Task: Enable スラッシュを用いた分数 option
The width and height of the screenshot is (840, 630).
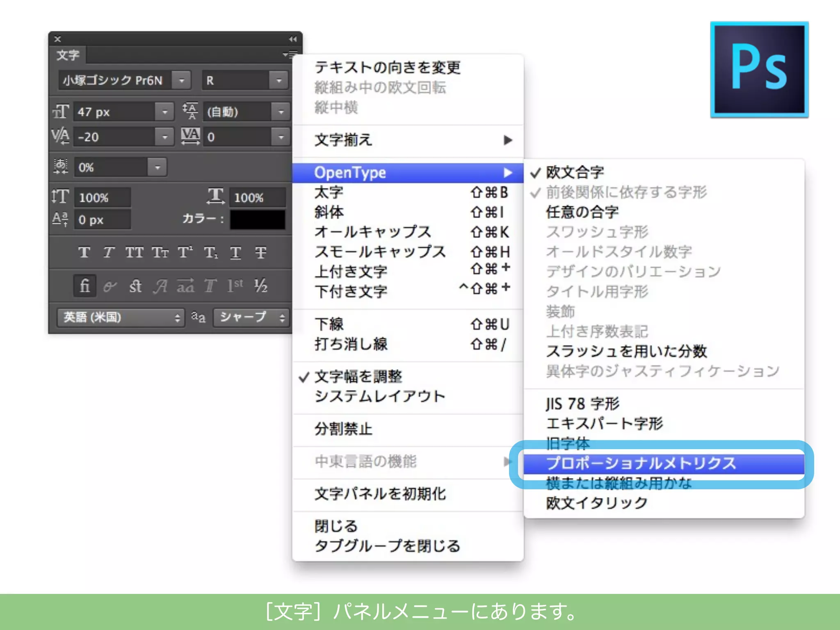Action: click(x=664, y=351)
